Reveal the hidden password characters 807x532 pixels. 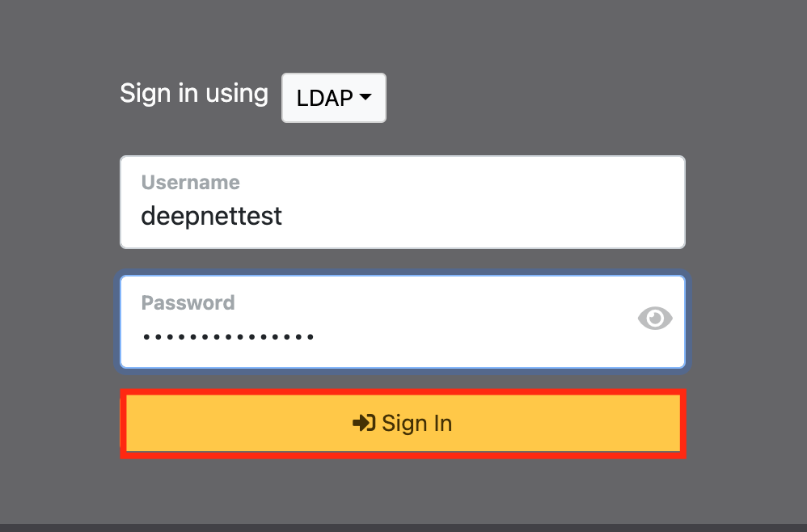pyautogui.click(x=654, y=319)
